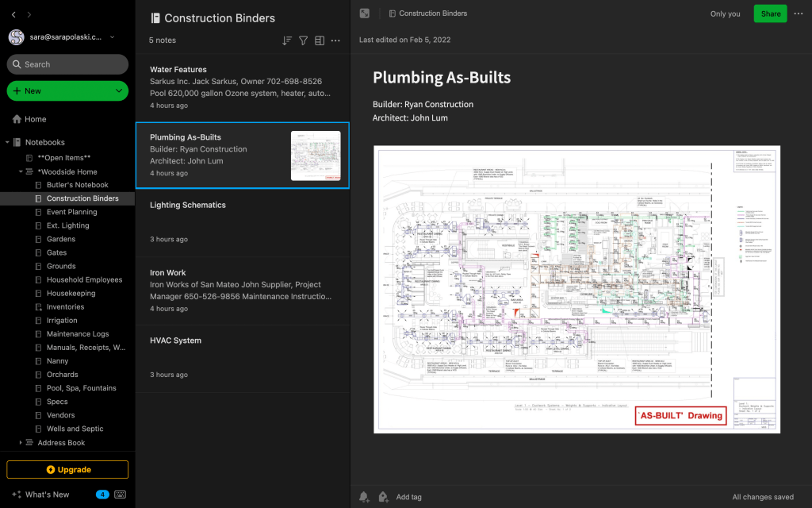Click the Upgrade button
812x508 pixels.
67,470
